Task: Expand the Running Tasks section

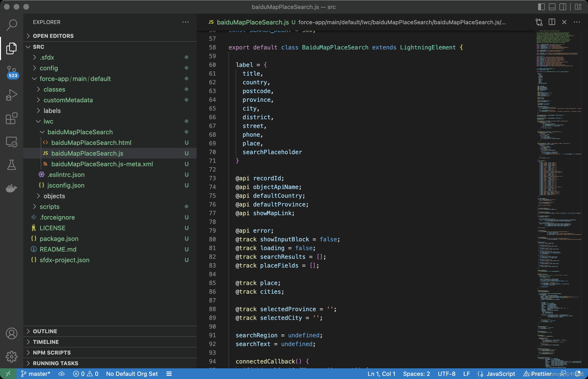Action: pos(110,363)
